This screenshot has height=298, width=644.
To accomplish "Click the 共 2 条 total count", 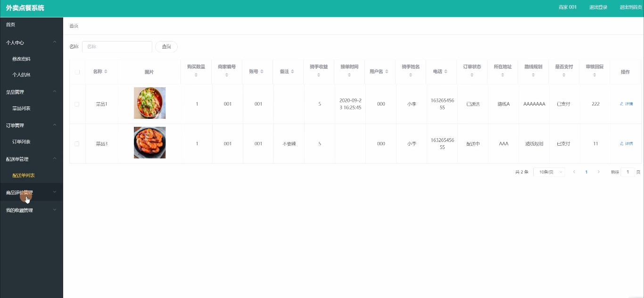I will point(522,172).
